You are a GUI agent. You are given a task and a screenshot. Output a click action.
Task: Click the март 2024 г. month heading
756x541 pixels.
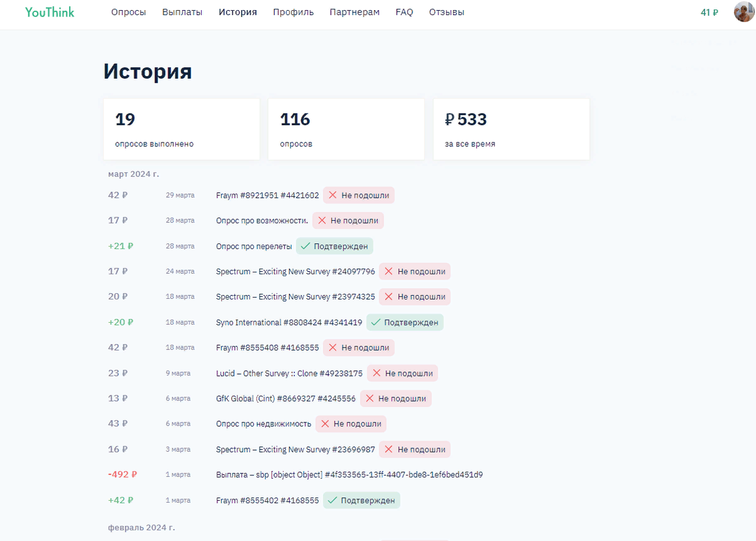coord(134,174)
